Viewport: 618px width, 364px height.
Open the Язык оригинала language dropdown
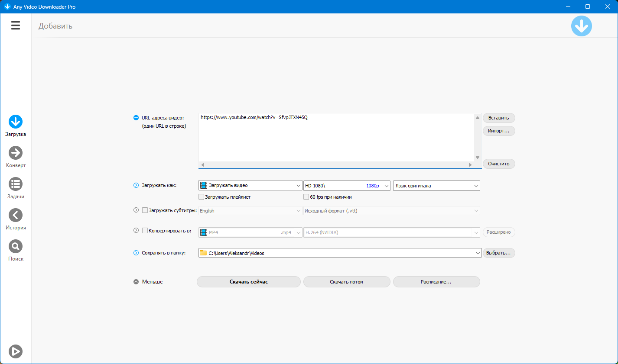coord(436,186)
